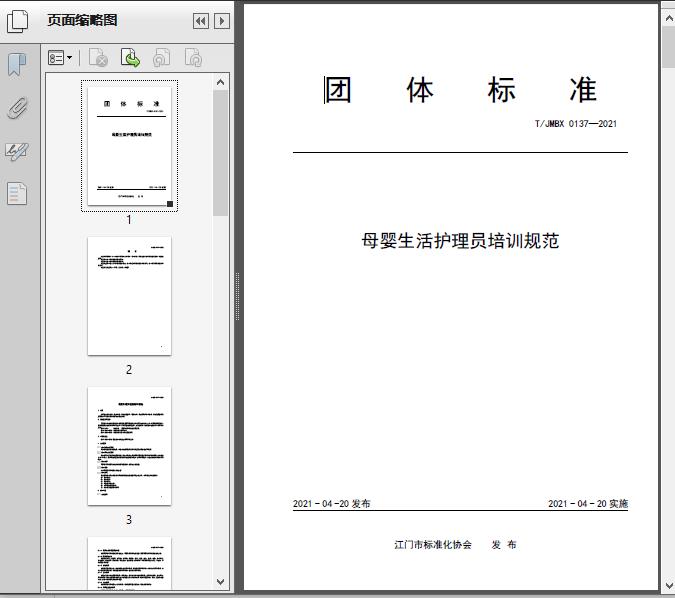Open the Attachments paperclip panel
Viewport: 675px width, 598px height.
coord(17,108)
